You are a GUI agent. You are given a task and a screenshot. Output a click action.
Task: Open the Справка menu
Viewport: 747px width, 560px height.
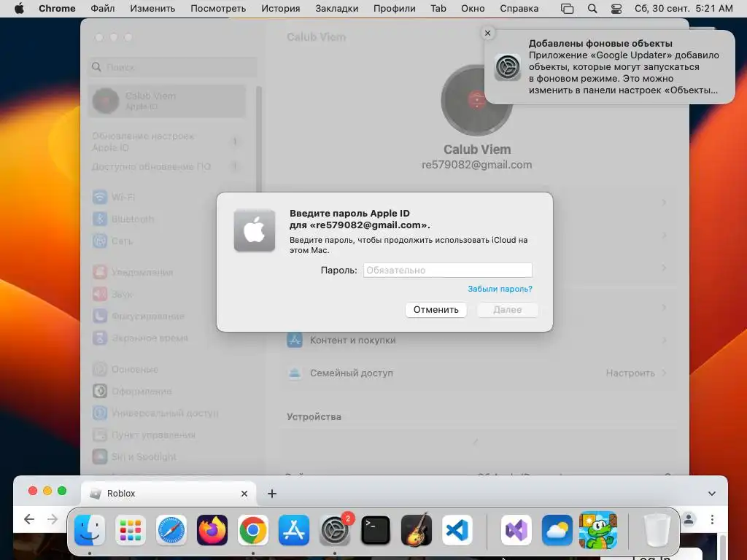click(x=519, y=9)
